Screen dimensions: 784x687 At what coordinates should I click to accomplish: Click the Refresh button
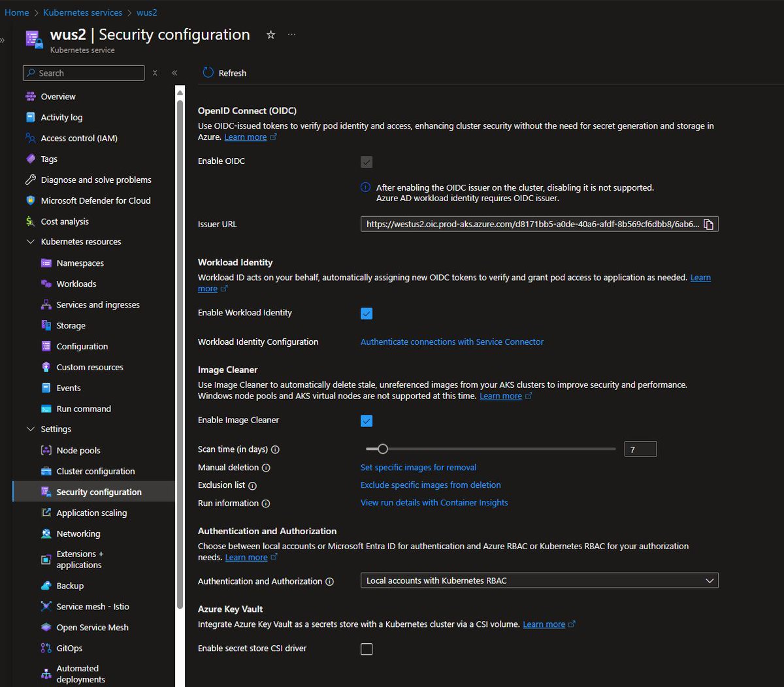tap(225, 73)
